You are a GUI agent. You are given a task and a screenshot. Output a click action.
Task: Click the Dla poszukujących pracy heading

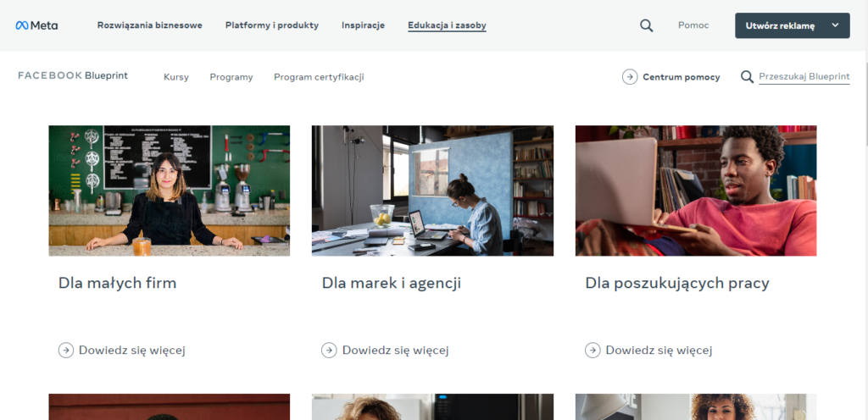[x=677, y=283]
